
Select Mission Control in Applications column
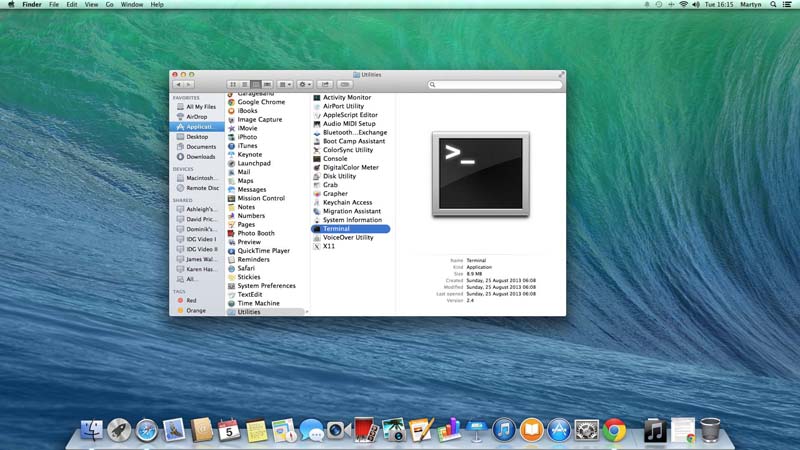pos(261,198)
